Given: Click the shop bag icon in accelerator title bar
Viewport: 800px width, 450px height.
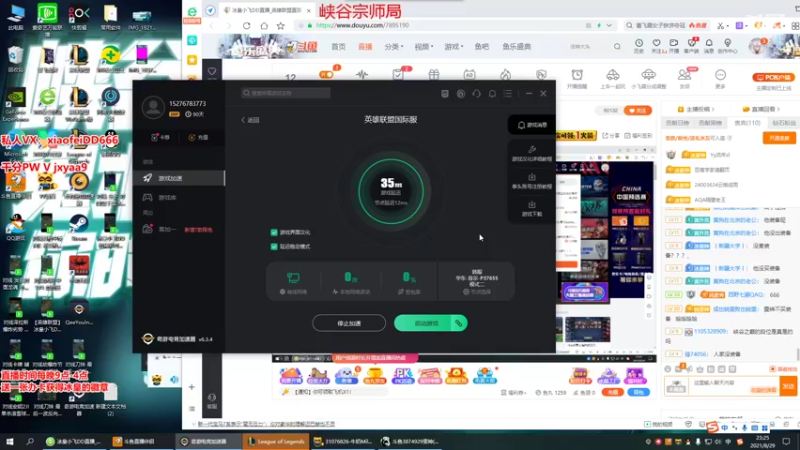Looking at the screenshot, I should pos(445,94).
